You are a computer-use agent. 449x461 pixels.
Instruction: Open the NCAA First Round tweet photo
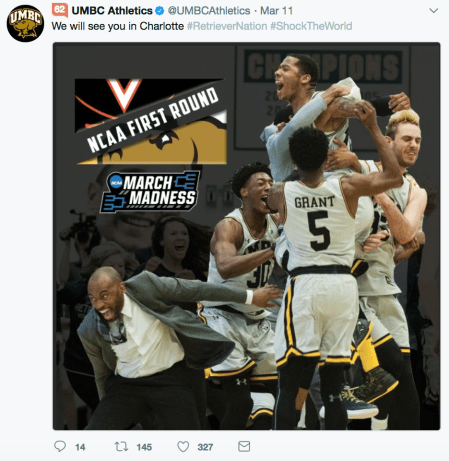(246, 236)
